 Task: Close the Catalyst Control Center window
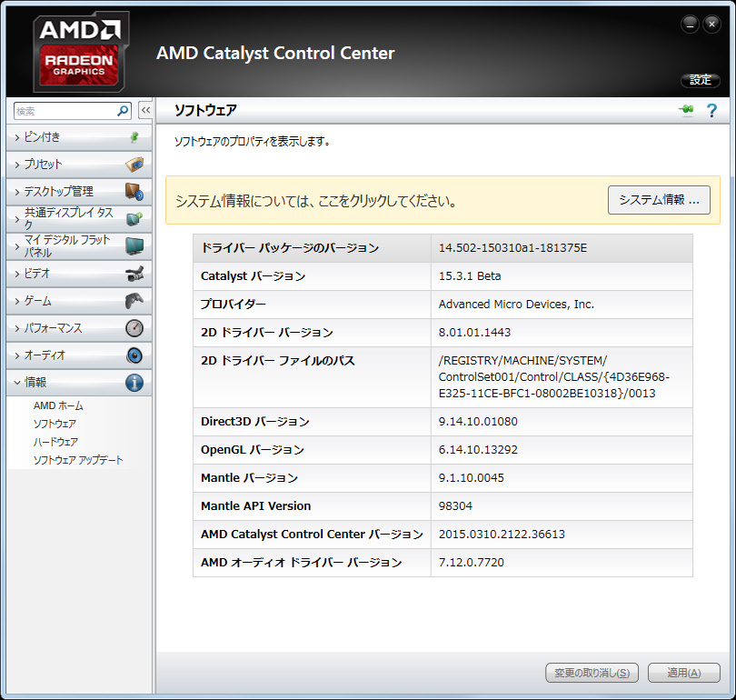711,24
